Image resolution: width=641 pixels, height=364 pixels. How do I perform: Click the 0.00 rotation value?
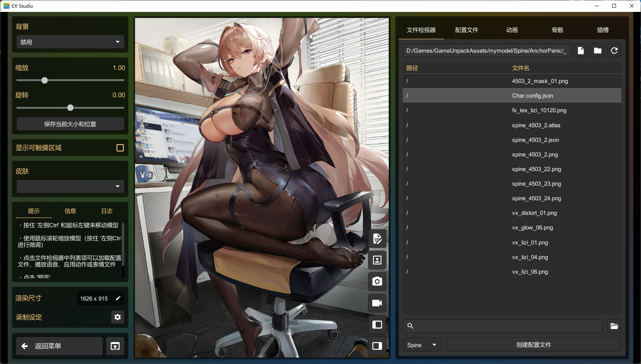coord(119,95)
